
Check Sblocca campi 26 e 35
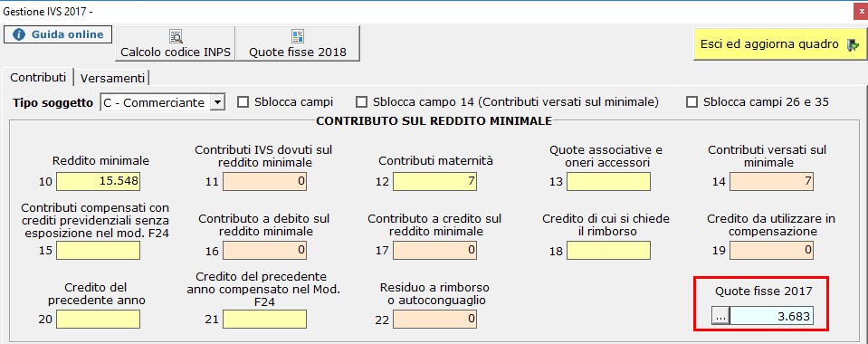(x=692, y=102)
